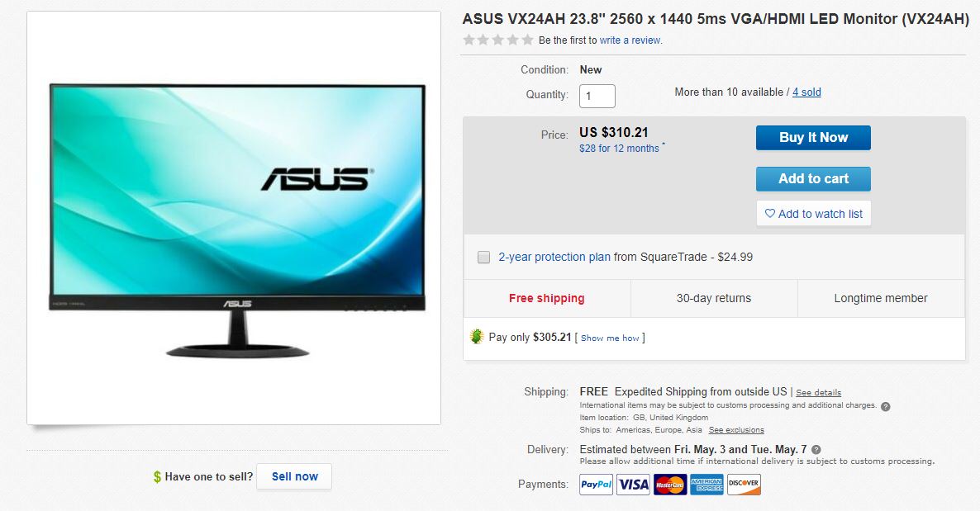The width and height of the screenshot is (980, 511).
Task: Click the American Express icon
Action: [x=706, y=484]
